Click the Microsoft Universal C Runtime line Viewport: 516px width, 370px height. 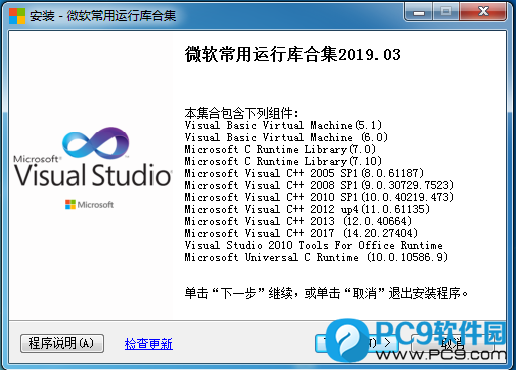tap(316, 257)
